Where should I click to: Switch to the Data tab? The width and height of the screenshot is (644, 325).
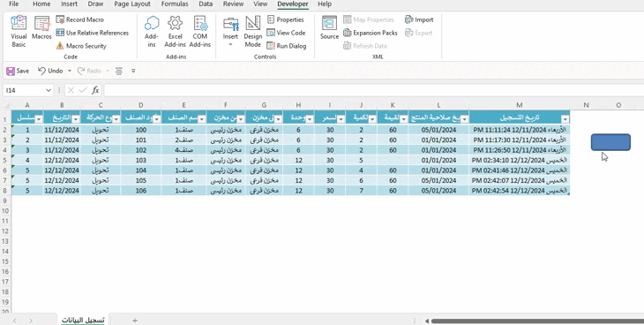tap(206, 4)
